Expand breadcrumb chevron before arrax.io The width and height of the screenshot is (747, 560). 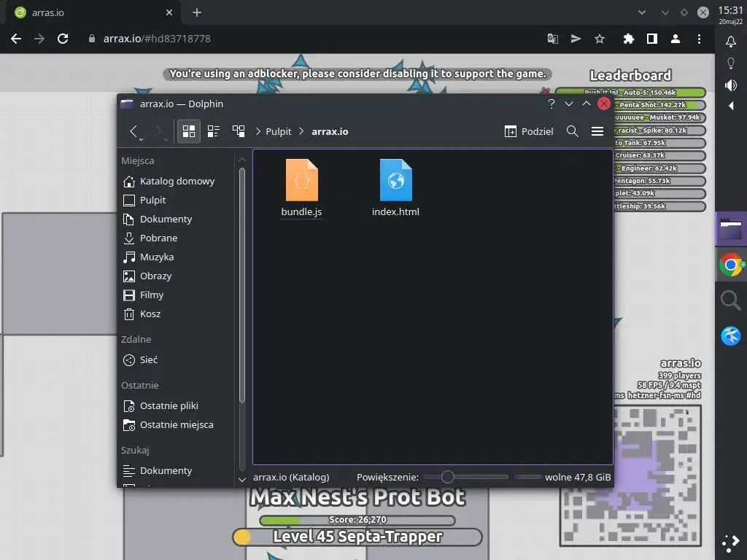pyautogui.click(x=301, y=131)
